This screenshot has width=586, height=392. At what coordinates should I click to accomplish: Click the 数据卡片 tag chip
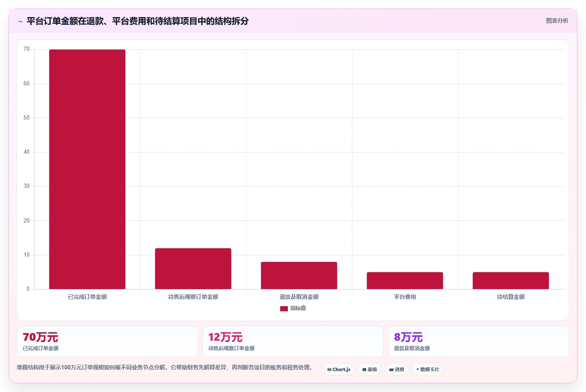click(x=428, y=369)
